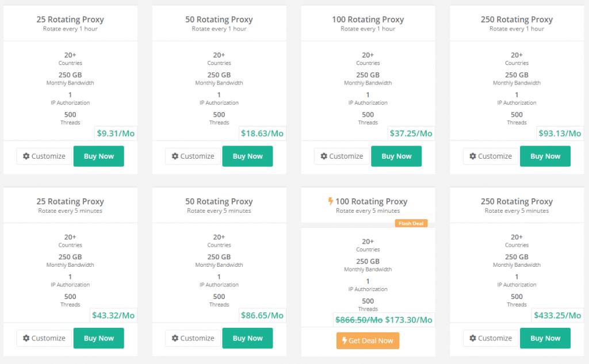The width and height of the screenshot is (589, 364).
Task: Click gear icon on $37.25/Mo plan
Action: tap(324, 156)
